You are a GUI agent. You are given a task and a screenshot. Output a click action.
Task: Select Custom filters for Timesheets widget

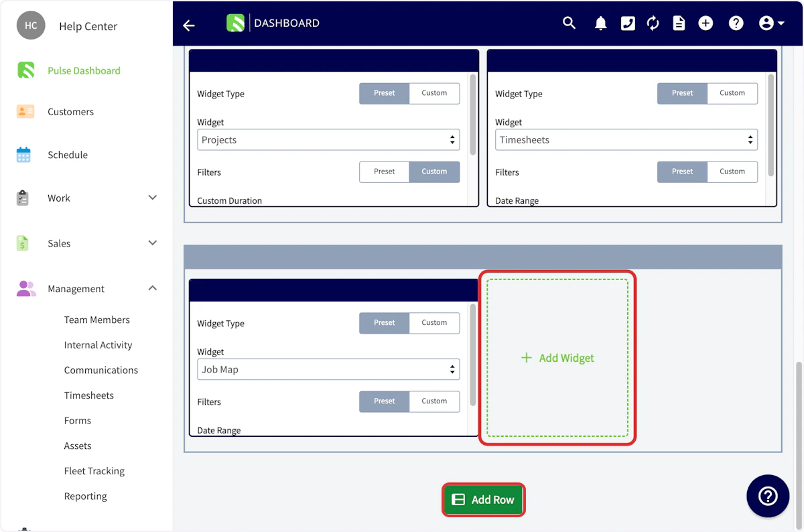732,172
